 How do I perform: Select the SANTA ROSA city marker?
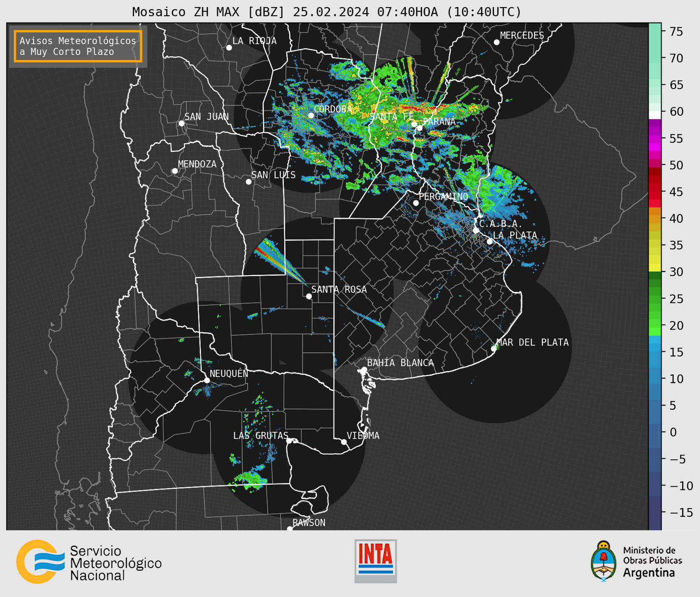pyautogui.click(x=309, y=296)
